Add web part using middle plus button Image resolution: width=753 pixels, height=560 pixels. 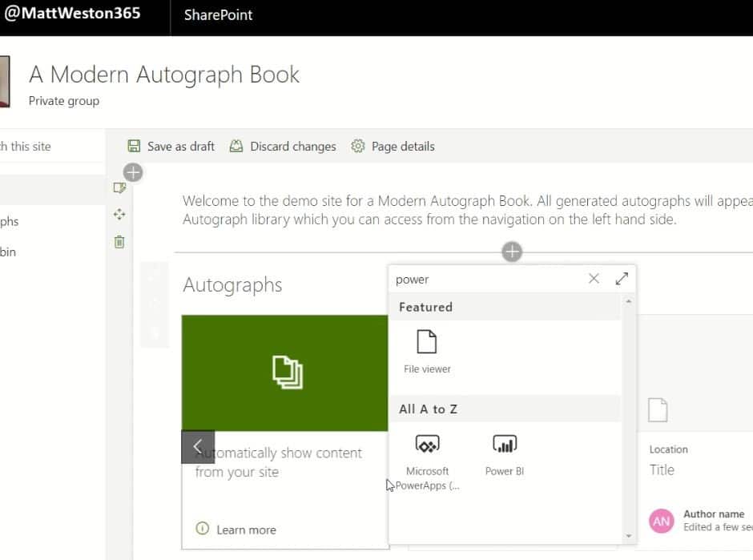(512, 252)
